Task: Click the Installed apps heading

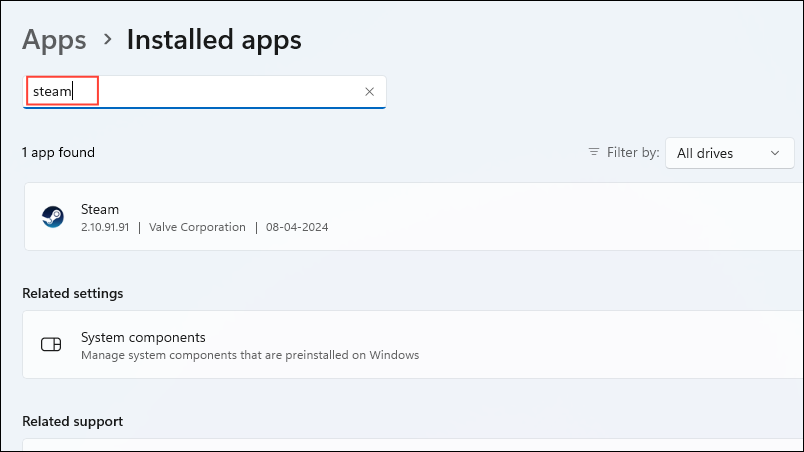Action: [214, 39]
